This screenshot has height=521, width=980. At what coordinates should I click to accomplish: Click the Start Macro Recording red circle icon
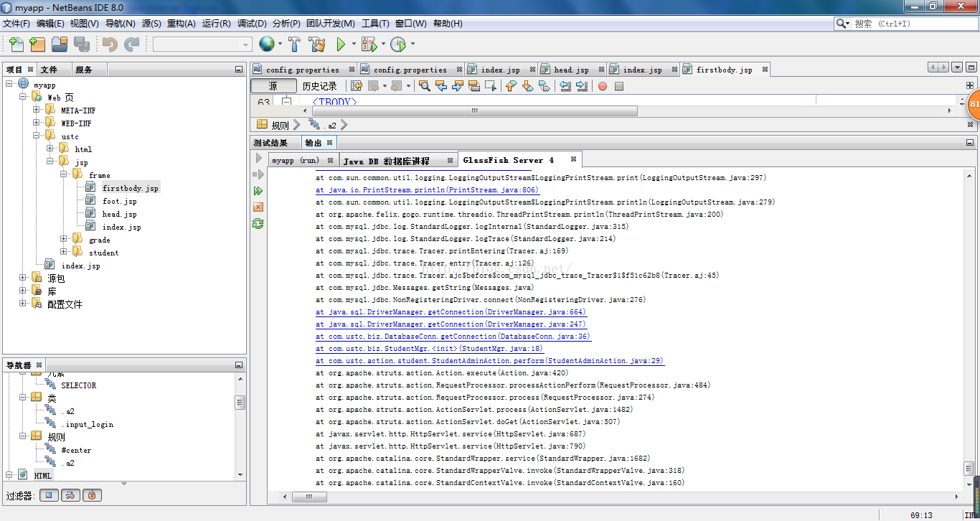tap(603, 86)
